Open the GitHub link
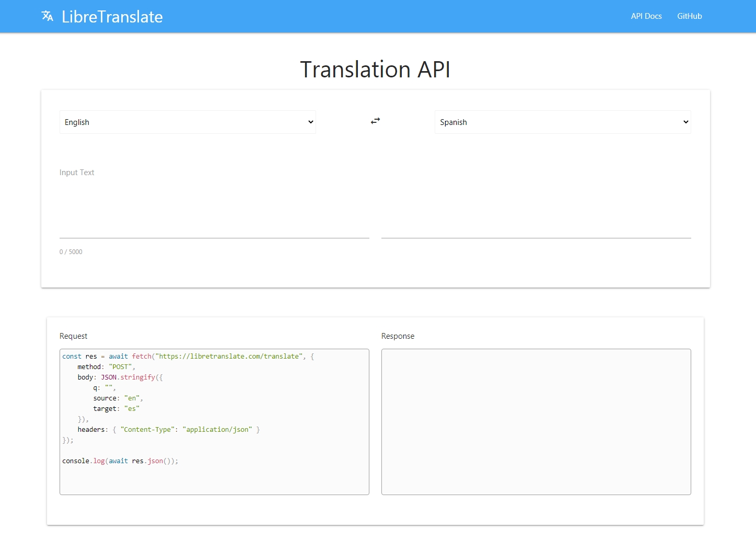Viewport: 756px width, 539px height. click(690, 16)
